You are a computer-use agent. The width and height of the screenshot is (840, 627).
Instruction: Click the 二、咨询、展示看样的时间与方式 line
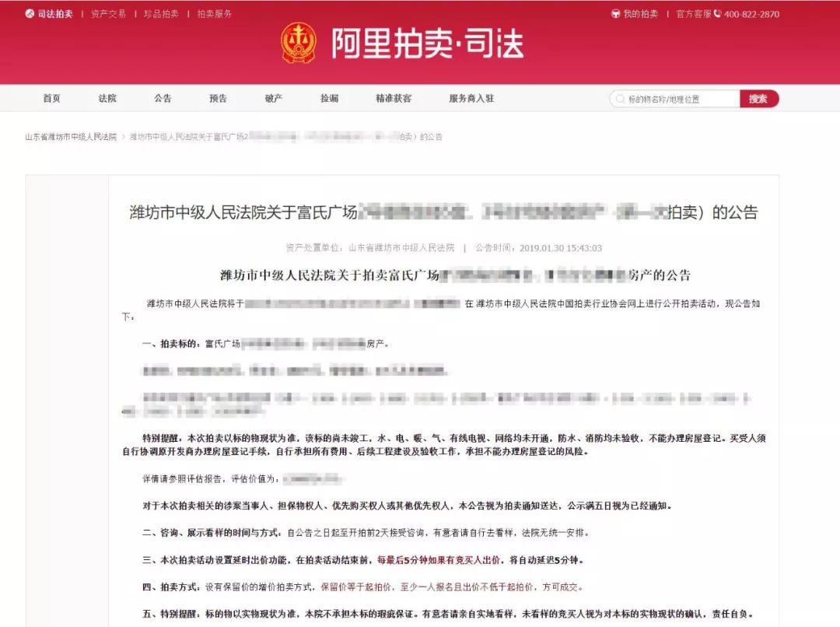366,533
